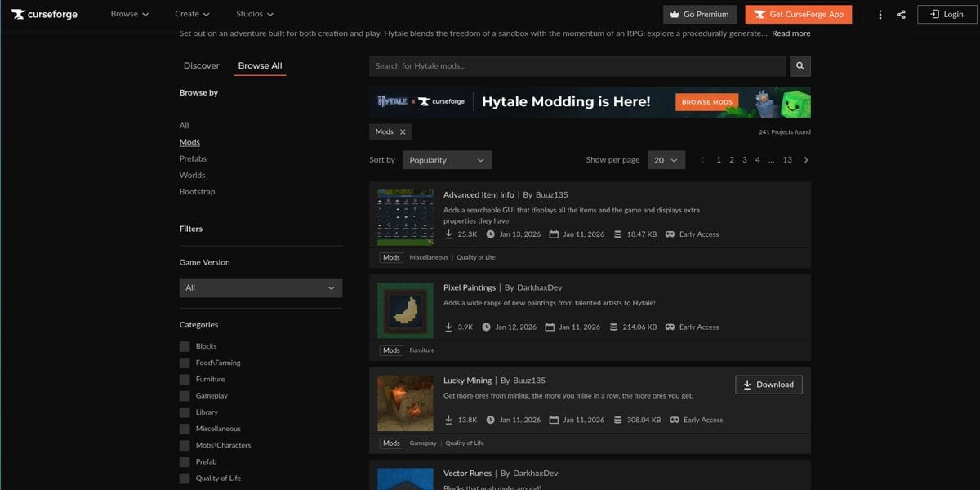The height and width of the screenshot is (490, 980).
Task: Toggle the Gameplay category checkbox
Action: pyautogui.click(x=185, y=396)
